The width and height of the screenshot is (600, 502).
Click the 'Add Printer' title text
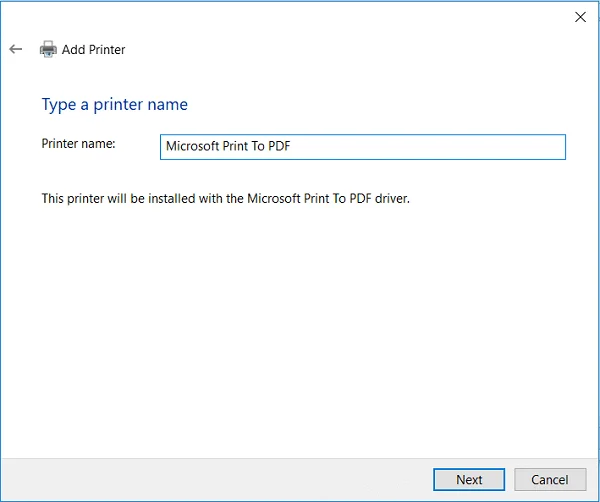[93, 50]
